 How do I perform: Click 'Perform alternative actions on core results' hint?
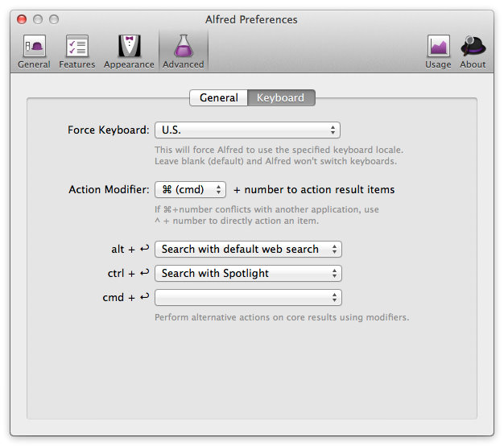282,317
